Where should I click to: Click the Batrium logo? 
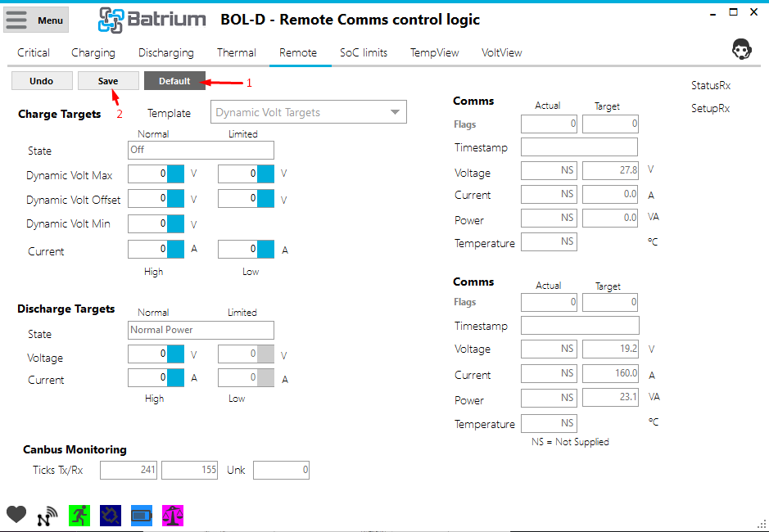153,20
